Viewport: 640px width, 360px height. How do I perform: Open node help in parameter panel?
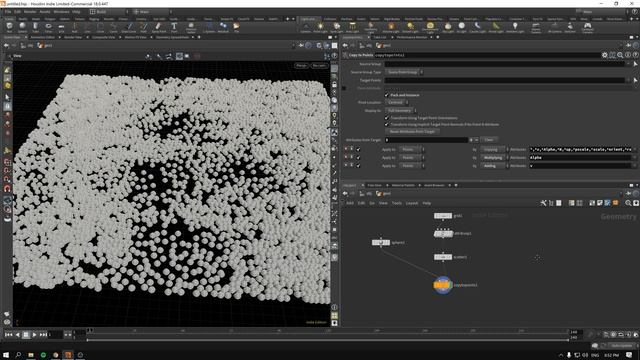point(636,55)
